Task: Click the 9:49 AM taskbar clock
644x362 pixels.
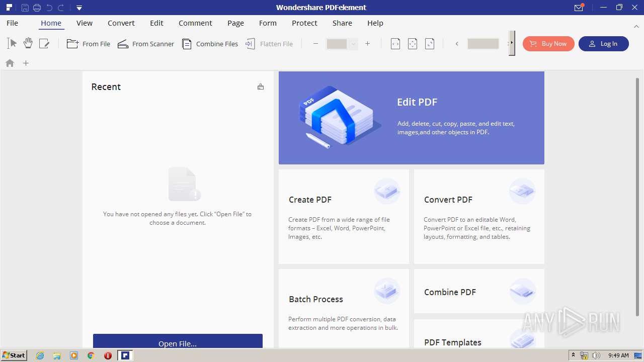Action: point(618,355)
